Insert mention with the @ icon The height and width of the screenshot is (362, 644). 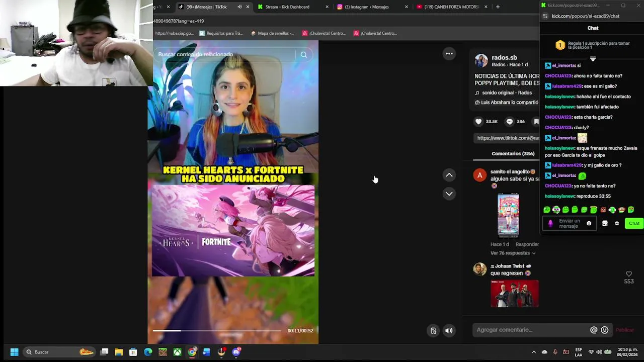click(x=594, y=330)
